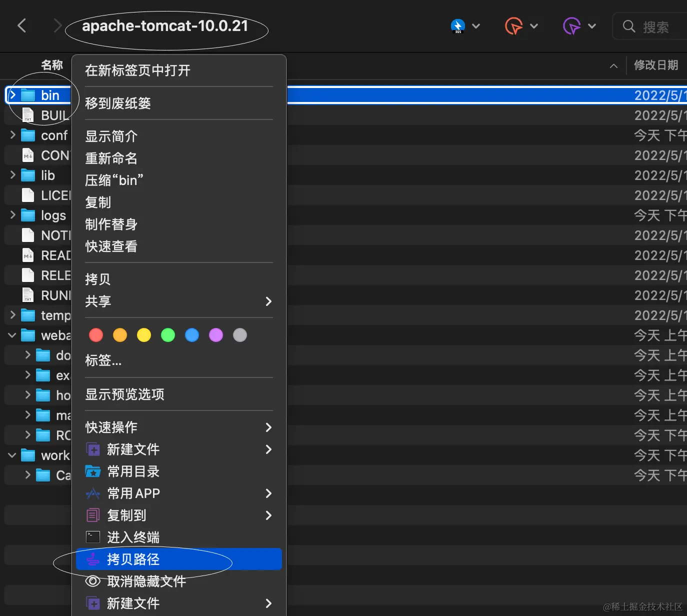Apply the gray tag color
Viewport: 687px width, 616px height.
(x=240, y=335)
